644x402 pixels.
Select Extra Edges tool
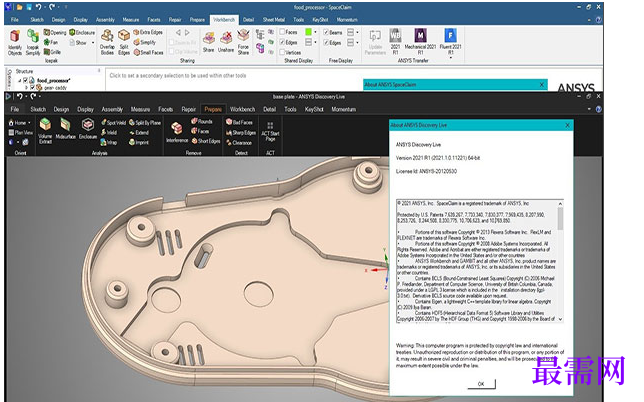[x=148, y=32]
